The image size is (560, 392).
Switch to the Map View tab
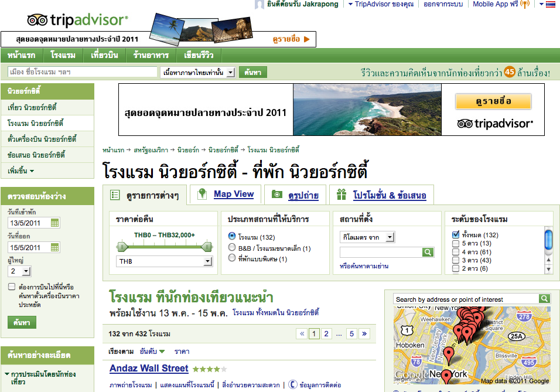[233, 195]
